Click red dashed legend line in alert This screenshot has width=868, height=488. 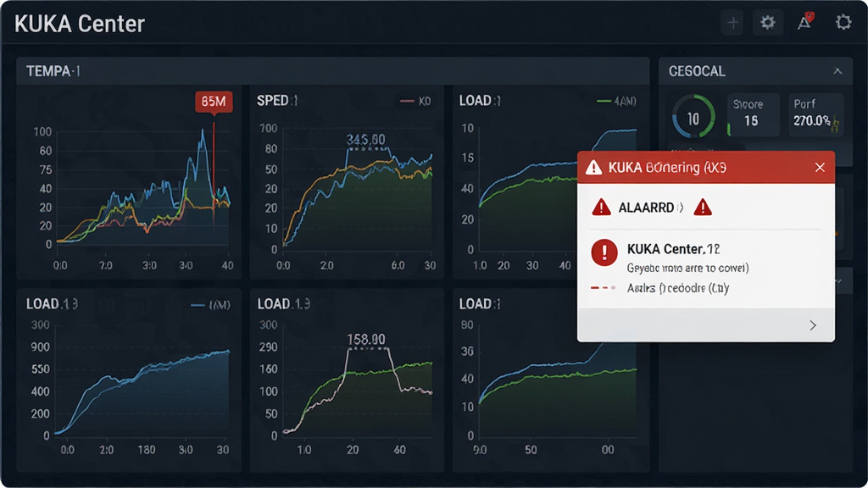click(x=604, y=288)
